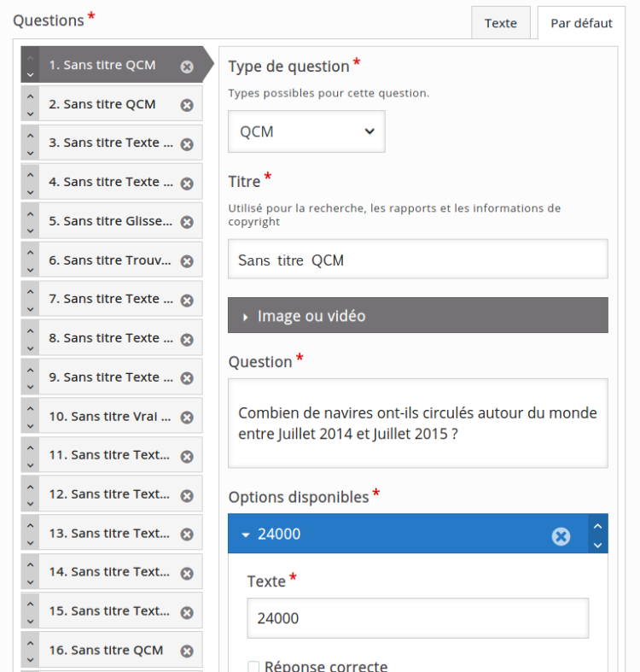Open question 6 Sans titre Trouv
This screenshot has height=672, width=640.
(x=110, y=260)
